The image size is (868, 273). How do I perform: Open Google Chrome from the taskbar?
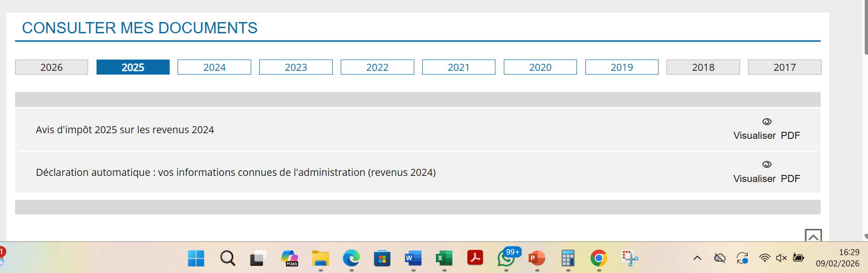599,258
